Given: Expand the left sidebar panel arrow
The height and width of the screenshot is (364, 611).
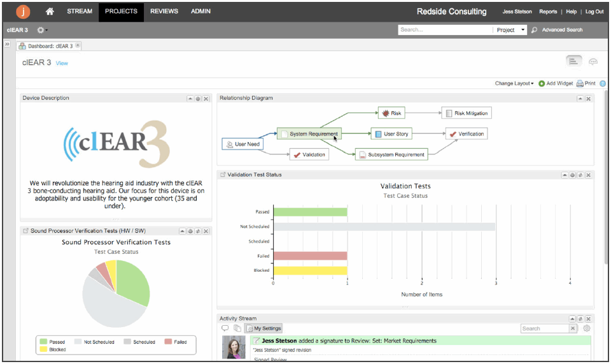Looking at the screenshot, I should [7, 44].
